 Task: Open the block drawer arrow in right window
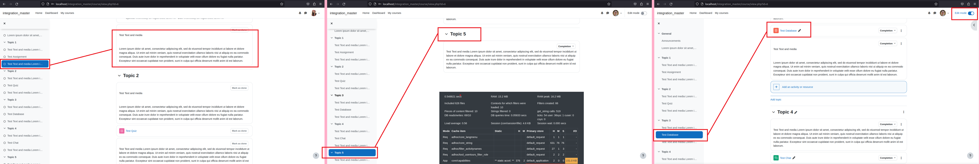(974, 25)
